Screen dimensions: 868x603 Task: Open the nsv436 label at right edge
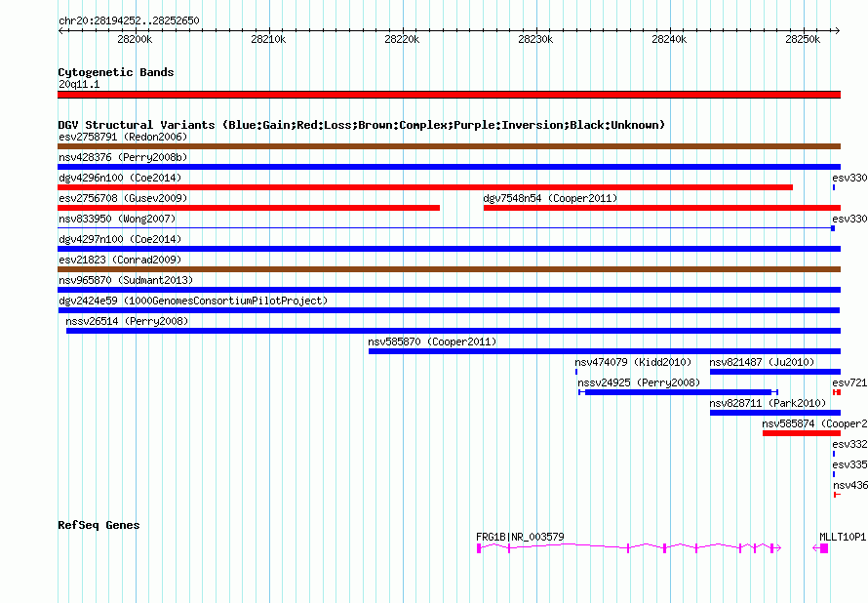click(x=850, y=485)
